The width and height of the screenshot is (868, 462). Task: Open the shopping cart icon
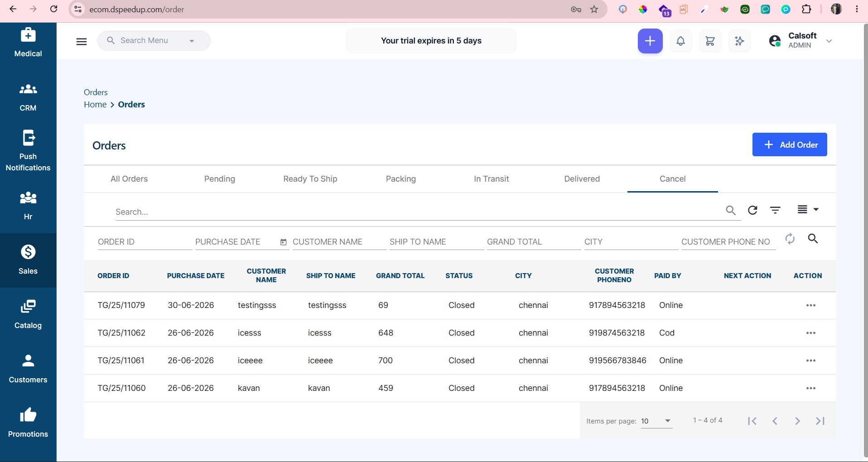(x=710, y=41)
